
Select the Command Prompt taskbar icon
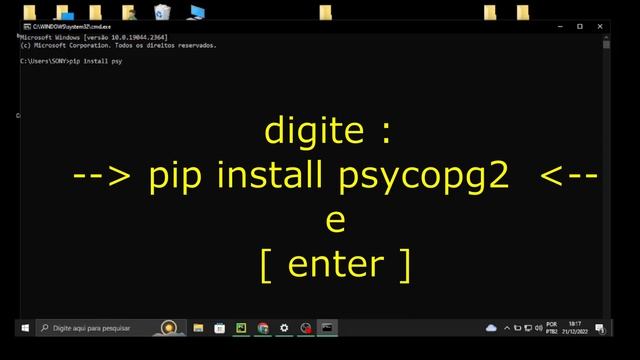[327, 328]
